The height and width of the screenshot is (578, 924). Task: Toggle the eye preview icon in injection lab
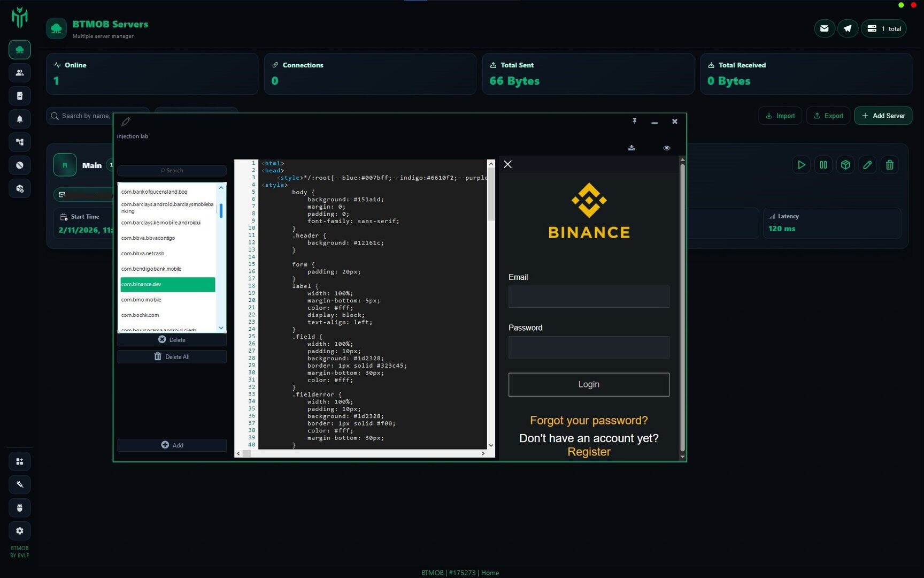[666, 148]
